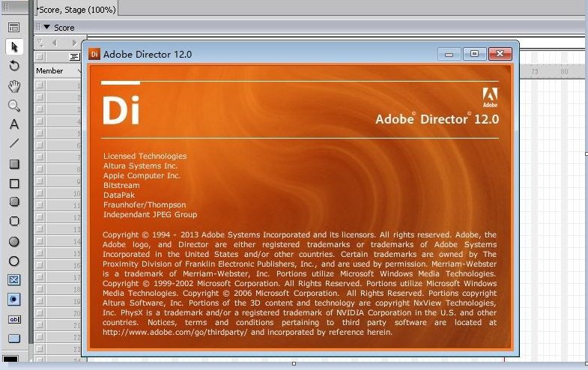The image size is (588, 370).
Task: Toggle visibility of sprite channel 22
Action: point(40,337)
